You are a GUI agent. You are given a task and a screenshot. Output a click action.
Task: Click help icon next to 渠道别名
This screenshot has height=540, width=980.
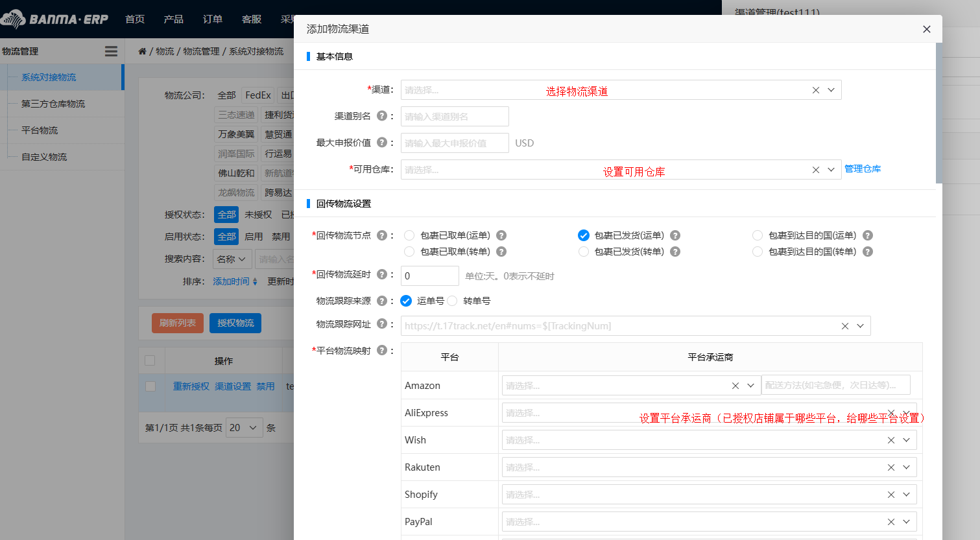tap(382, 116)
